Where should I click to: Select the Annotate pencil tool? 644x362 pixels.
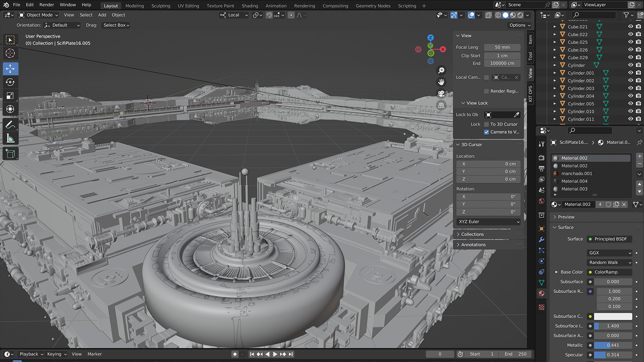point(10,125)
